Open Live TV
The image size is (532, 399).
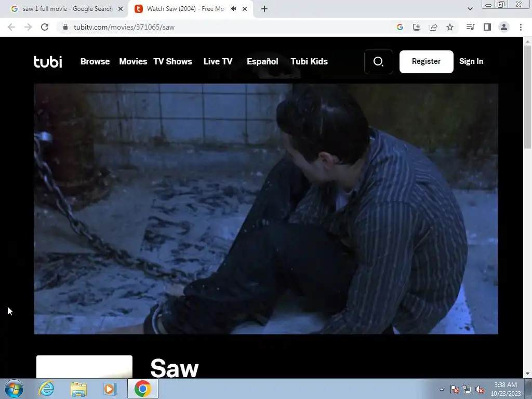click(218, 61)
